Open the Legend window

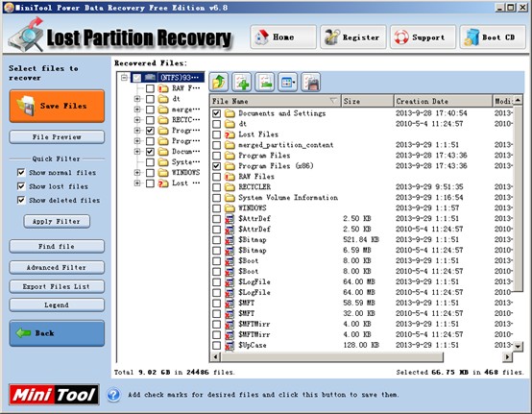click(x=57, y=305)
